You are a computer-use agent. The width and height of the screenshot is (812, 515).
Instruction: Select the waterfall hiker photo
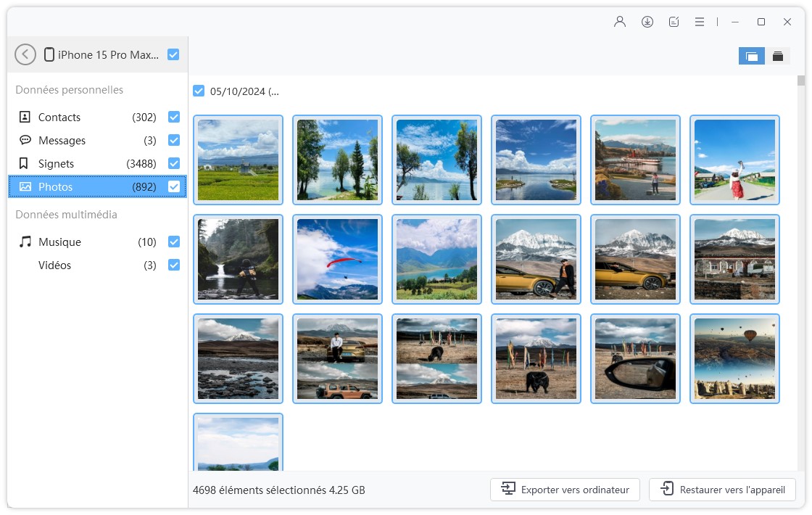pyautogui.click(x=239, y=259)
